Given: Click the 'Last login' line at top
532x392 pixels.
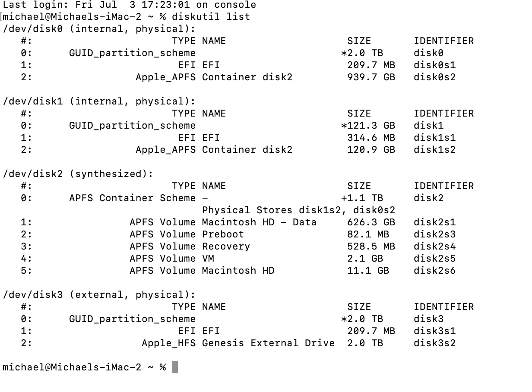Looking at the screenshot, I should tap(130, 5).
